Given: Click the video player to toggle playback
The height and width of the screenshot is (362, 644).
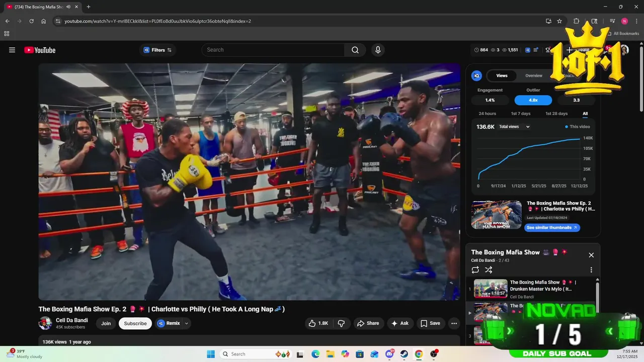Looking at the screenshot, I should pyautogui.click(x=250, y=182).
